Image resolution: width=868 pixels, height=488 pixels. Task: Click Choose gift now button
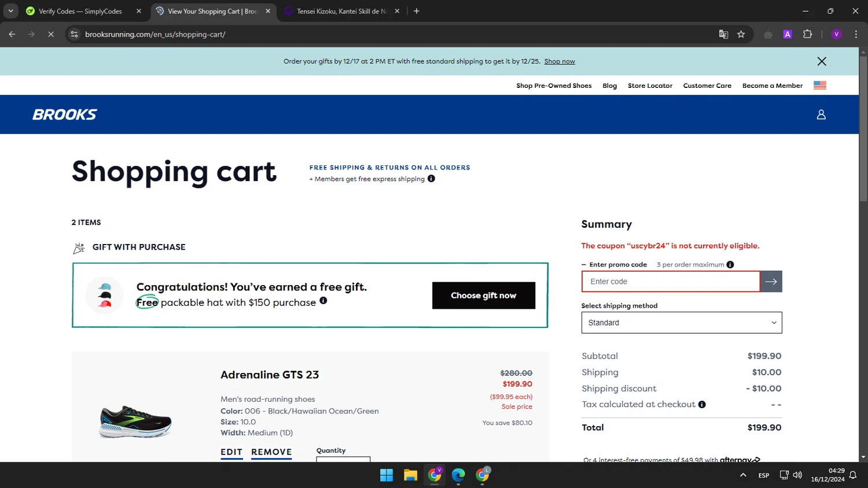coord(484,295)
